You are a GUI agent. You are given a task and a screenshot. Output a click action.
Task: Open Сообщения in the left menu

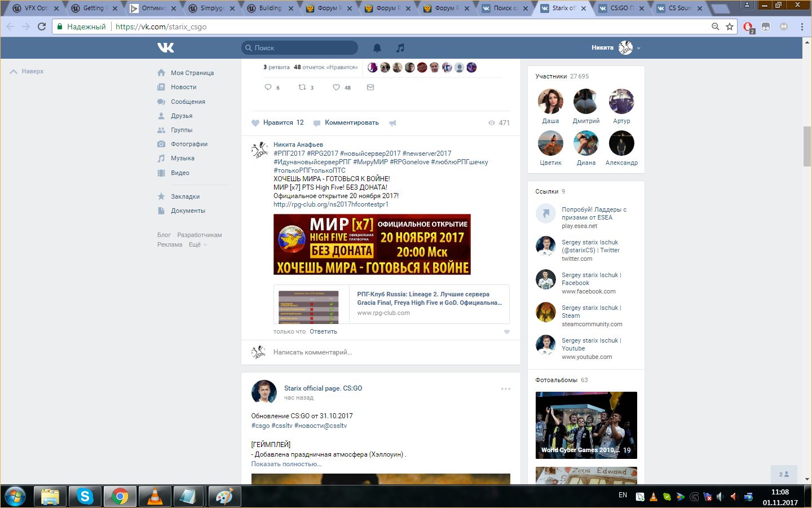(188, 102)
